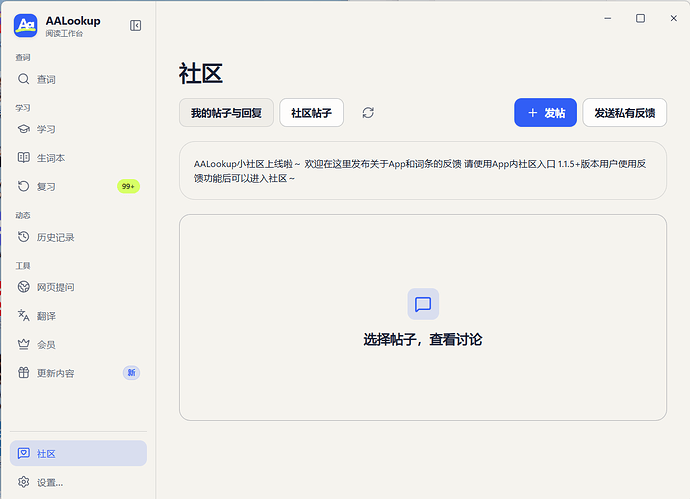Screen dimensions: 690x499
Task: Switch to 我的帖子与回复 tab
Action: point(226,113)
